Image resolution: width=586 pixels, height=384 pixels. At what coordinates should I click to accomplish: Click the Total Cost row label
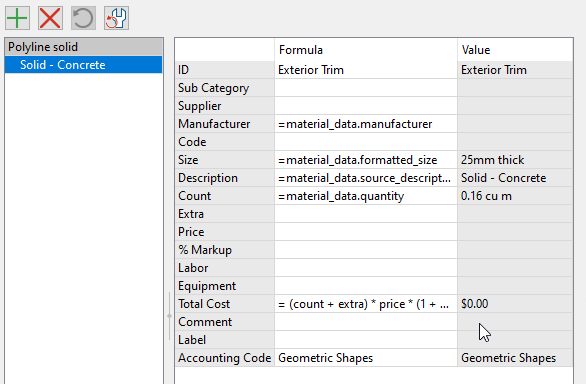[x=225, y=304]
